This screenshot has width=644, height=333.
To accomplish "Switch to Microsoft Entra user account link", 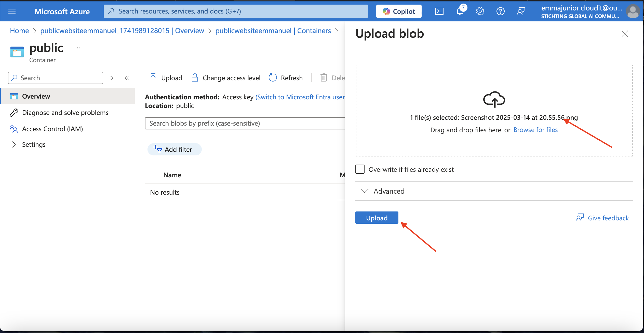I will (x=300, y=97).
